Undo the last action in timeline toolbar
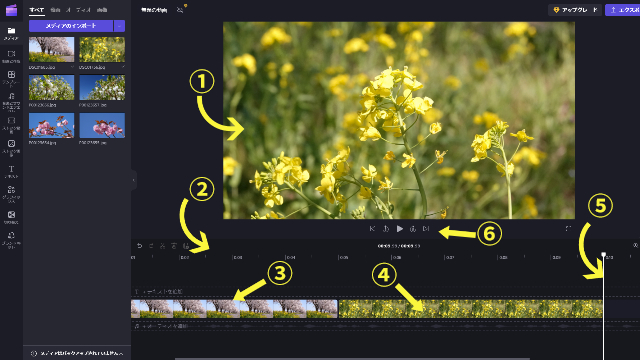 click(x=140, y=246)
